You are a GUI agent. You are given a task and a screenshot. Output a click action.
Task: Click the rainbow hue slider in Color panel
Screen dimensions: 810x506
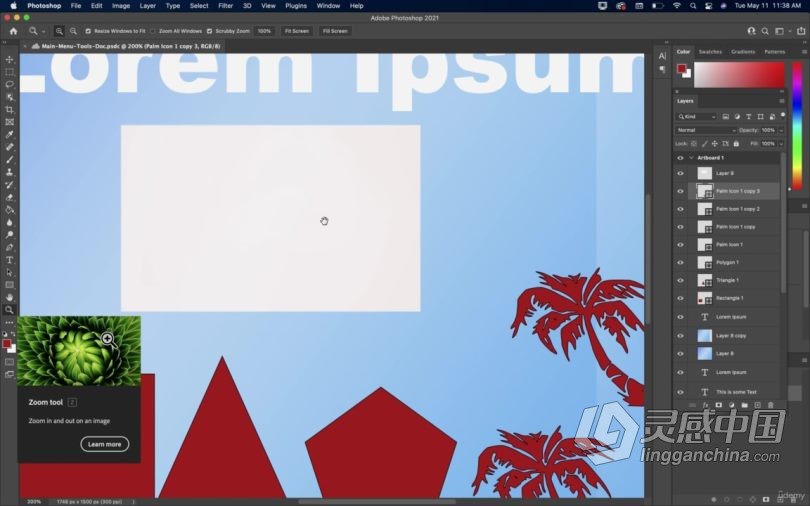click(x=797, y=125)
